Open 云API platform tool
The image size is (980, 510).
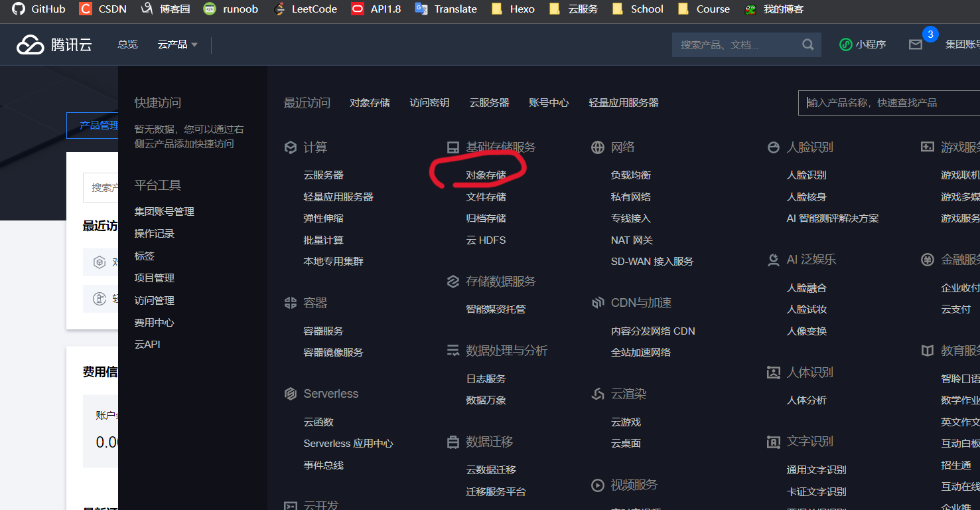click(x=147, y=345)
